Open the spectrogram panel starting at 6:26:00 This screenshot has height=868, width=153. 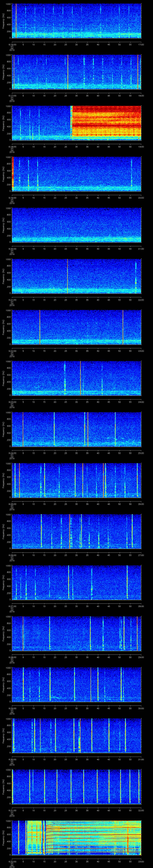[x=76, y=532]
